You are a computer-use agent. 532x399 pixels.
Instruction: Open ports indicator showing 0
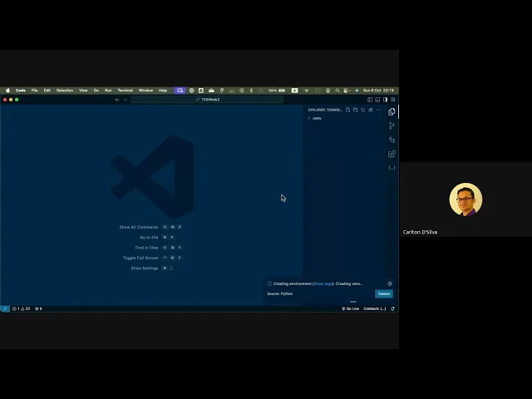coord(39,308)
